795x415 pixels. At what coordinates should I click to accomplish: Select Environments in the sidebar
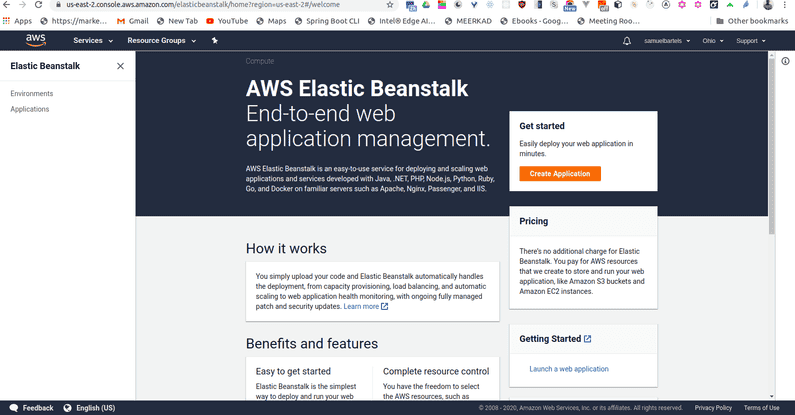(31, 94)
